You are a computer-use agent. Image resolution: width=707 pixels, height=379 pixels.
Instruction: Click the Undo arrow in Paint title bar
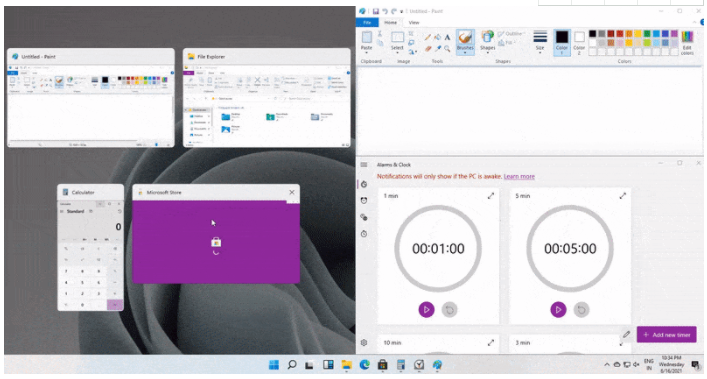point(385,11)
